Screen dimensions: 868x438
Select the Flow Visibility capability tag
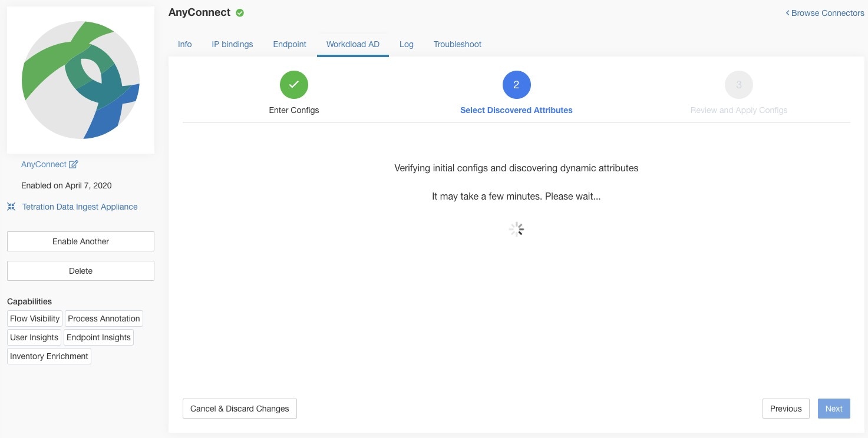[x=35, y=318]
